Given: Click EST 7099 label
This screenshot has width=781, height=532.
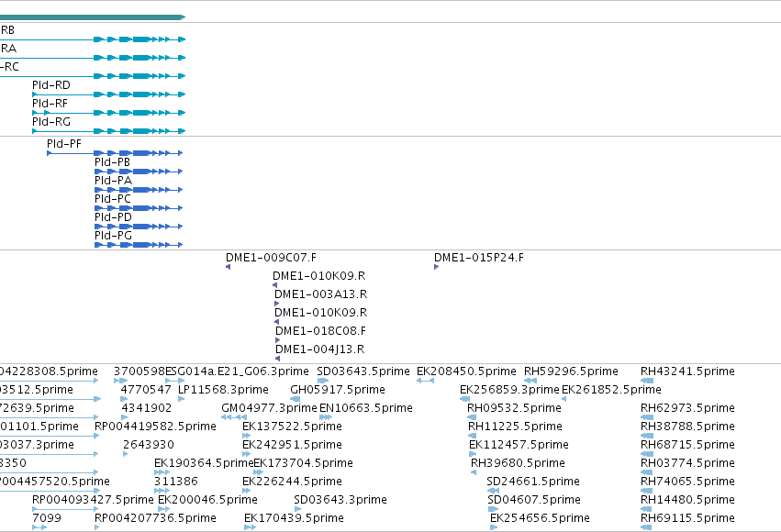Looking at the screenshot, I should tap(47, 518).
